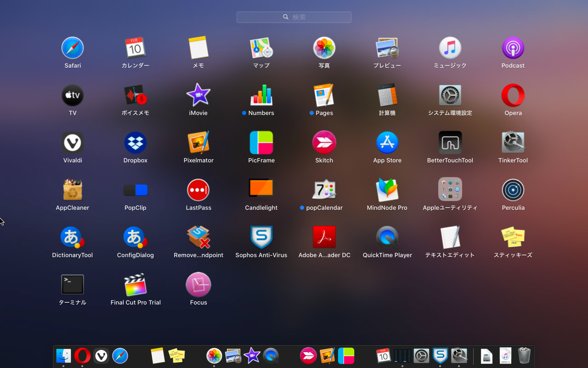Launch the Remove Sophos Endpoint app
The image size is (588, 368).
[x=198, y=237]
